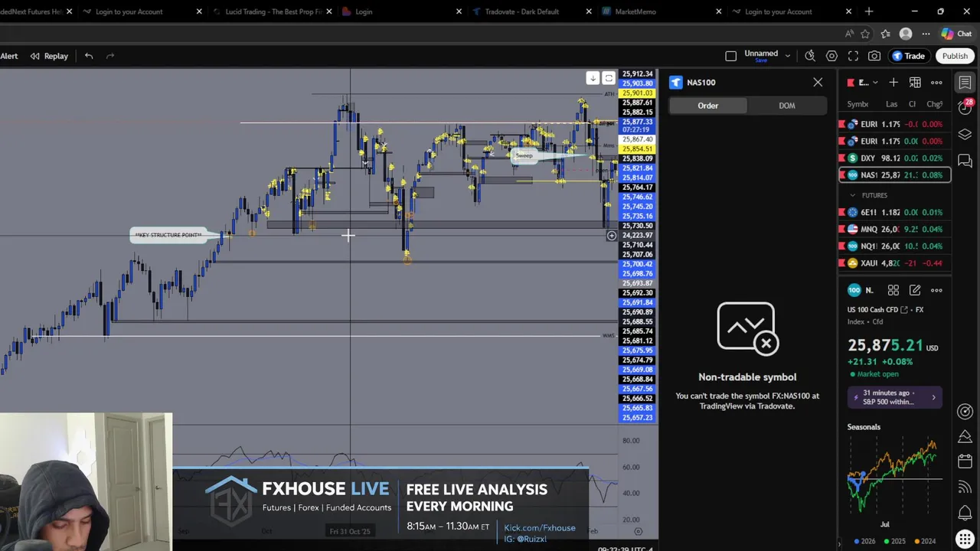Collapse the FUTURES watchlist section
The width and height of the screenshot is (980, 551).
[853, 195]
